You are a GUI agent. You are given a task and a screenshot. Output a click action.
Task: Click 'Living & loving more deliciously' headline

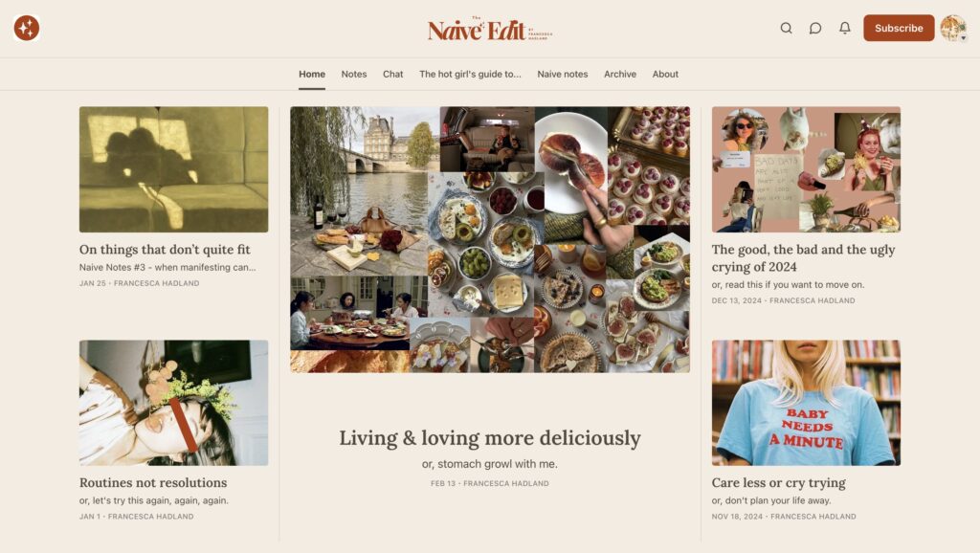click(490, 438)
